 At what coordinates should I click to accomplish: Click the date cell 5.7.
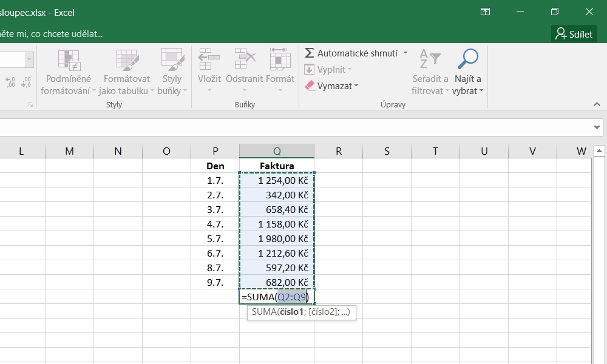(x=215, y=238)
